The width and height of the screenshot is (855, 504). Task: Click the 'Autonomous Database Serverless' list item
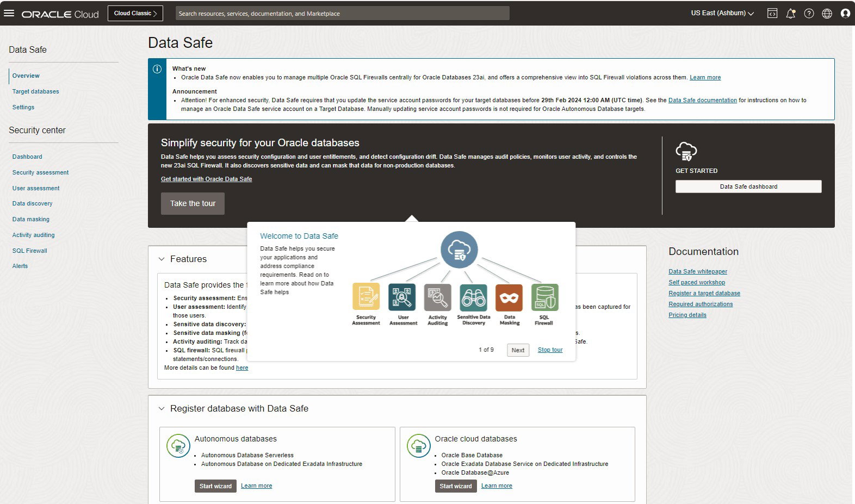coord(247,455)
